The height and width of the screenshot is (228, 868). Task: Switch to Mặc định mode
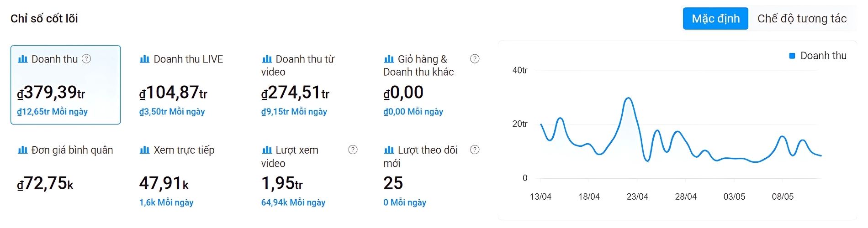click(x=715, y=19)
